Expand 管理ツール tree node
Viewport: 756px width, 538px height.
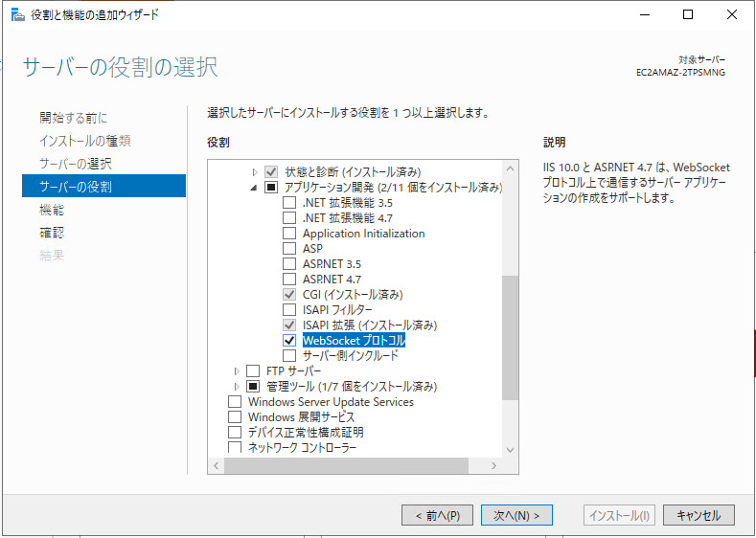tap(237, 387)
